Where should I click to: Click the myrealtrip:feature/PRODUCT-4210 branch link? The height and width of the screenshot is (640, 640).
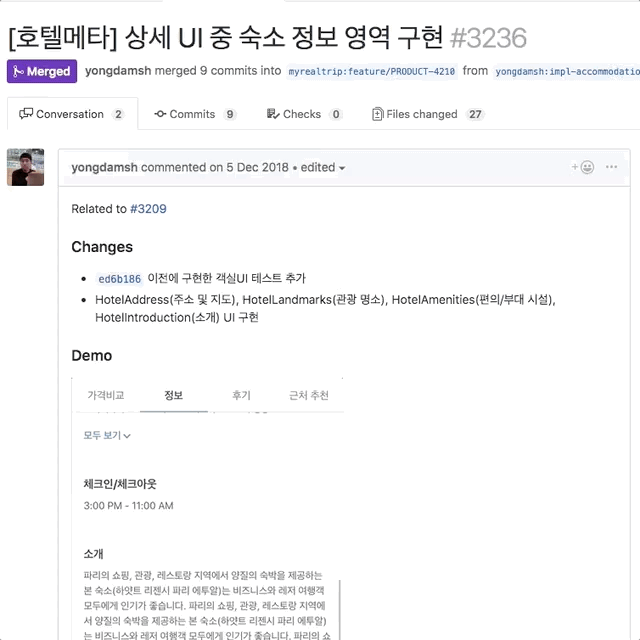click(x=372, y=72)
